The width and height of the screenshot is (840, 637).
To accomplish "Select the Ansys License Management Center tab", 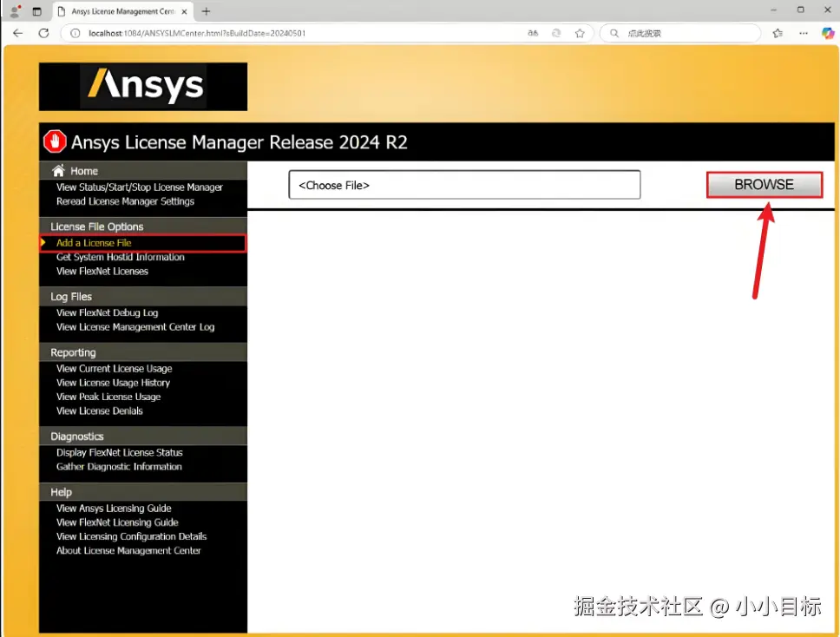I will click(122, 11).
